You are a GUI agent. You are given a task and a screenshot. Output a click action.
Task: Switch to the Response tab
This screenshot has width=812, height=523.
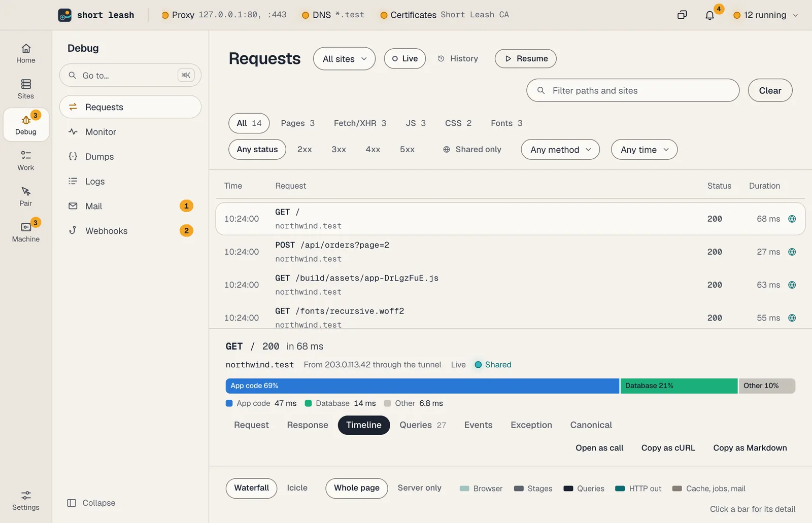coord(308,425)
